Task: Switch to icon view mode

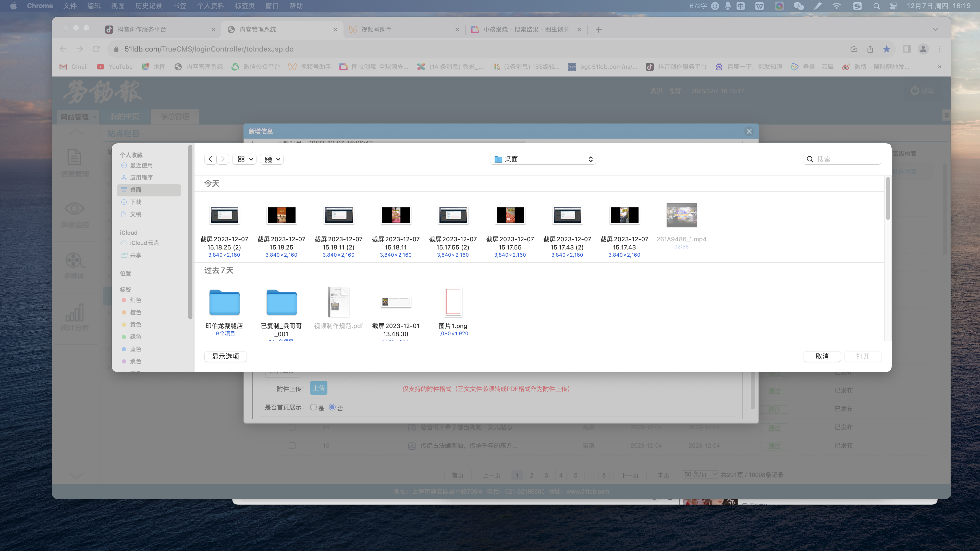Action: coord(245,159)
